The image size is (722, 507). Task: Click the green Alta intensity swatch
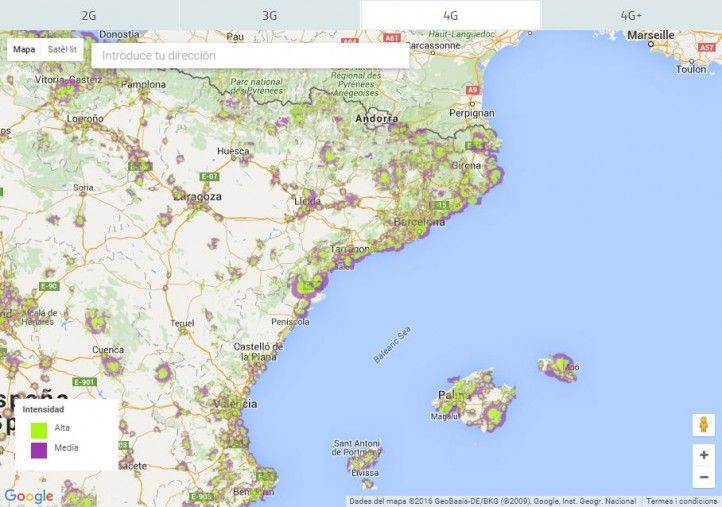tap(39, 430)
